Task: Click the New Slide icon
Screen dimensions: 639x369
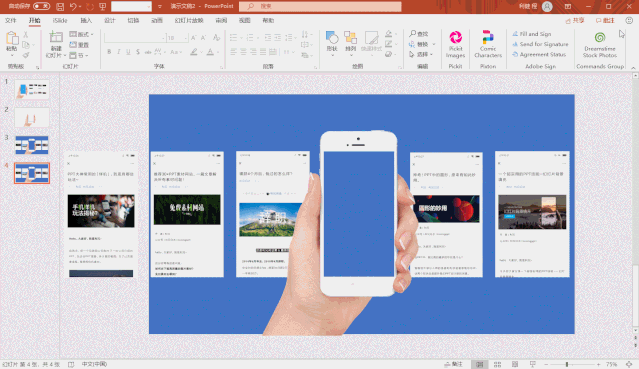Action: (x=55, y=38)
